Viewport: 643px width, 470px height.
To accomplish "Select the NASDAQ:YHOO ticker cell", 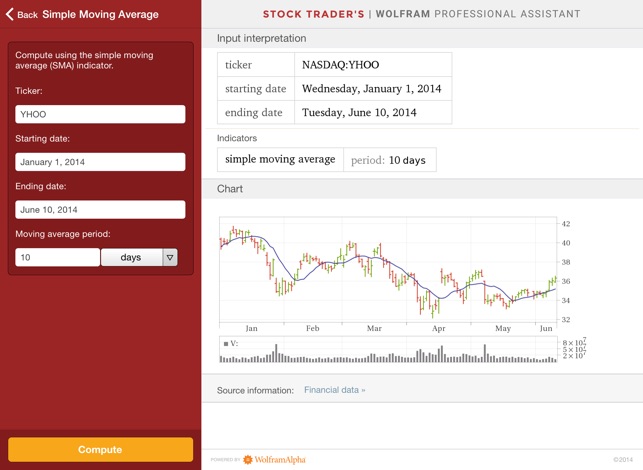I will pos(373,65).
